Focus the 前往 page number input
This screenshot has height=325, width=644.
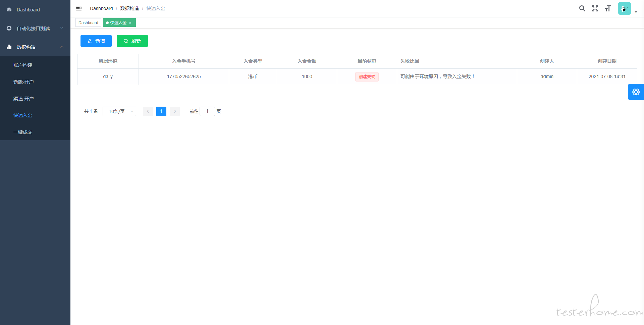pos(207,111)
